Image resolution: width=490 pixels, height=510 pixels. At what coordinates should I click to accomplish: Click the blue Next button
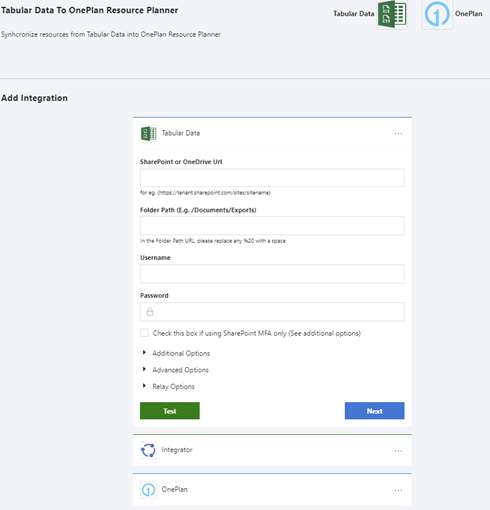point(375,411)
